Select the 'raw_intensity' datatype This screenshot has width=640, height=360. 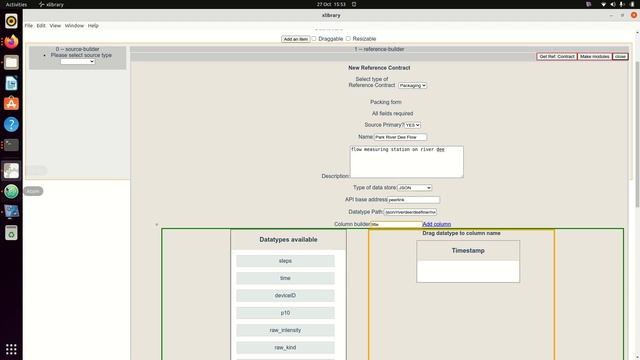(285, 330)
